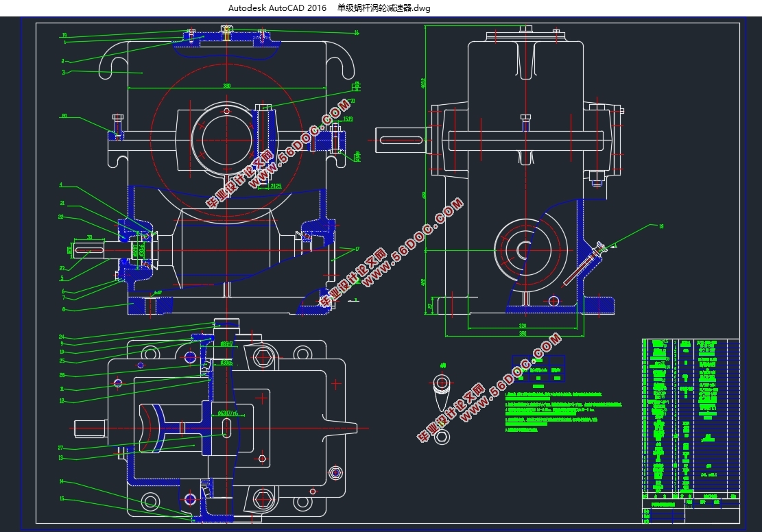Click part callout number 18 in side view
762x532 pixels.
tap(661, 226)
